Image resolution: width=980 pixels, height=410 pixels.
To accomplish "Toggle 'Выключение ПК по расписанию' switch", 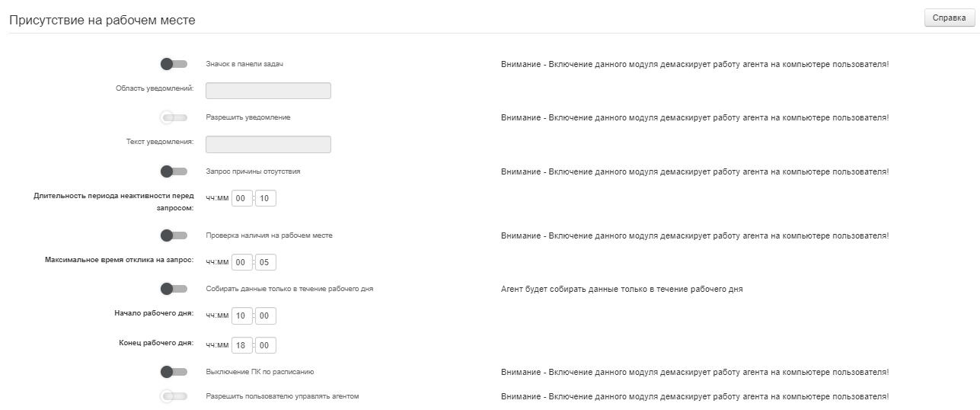I will [174, 372].
